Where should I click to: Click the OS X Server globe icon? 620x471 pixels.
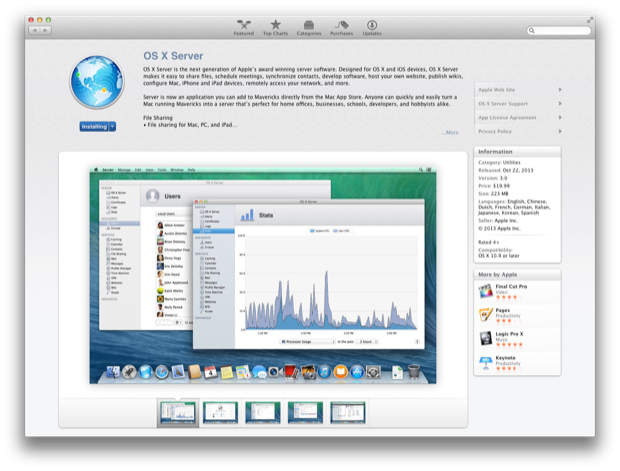pyautogui.click(x=97, y=82)
